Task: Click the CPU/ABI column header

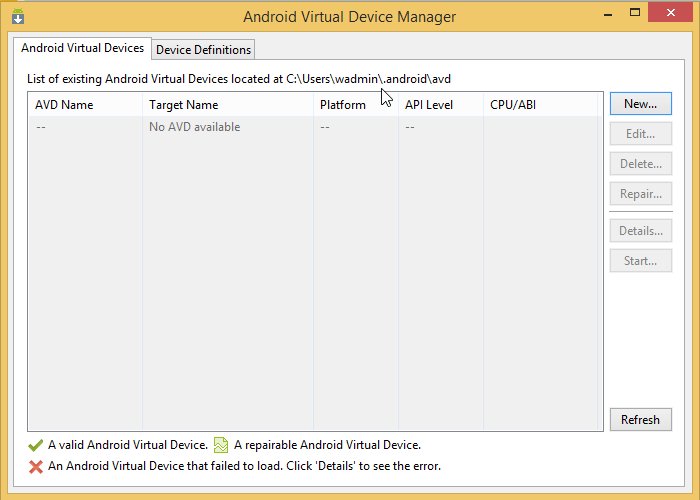Action: 541,105
